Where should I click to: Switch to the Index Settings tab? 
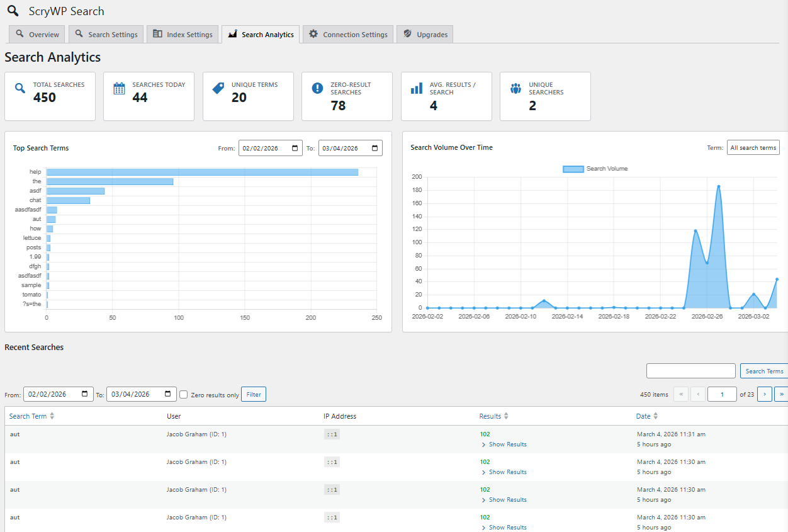point(183,35)
